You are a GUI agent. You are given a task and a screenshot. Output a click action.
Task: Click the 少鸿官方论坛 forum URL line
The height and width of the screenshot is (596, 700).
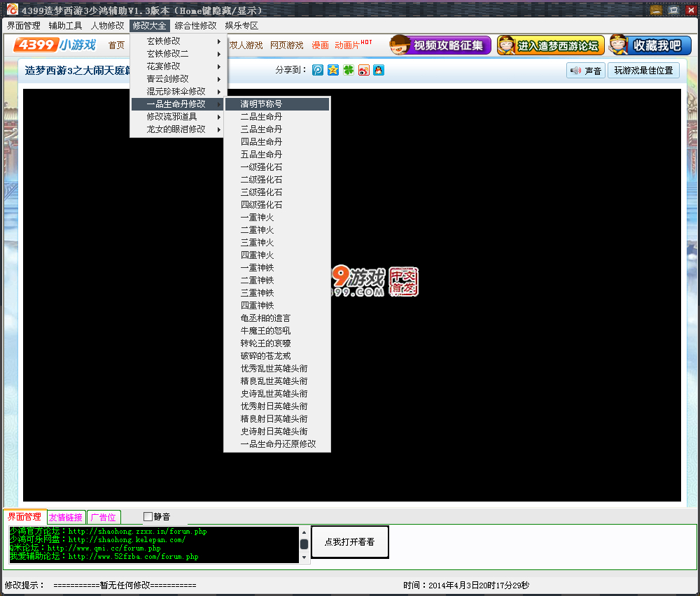click(108, 531)
